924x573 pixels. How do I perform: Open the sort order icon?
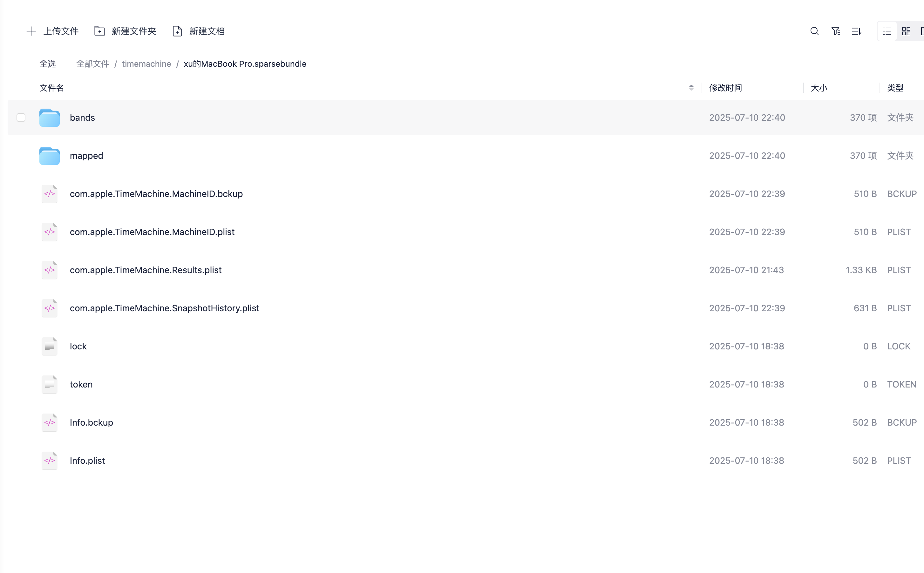(x=857, y=31)
